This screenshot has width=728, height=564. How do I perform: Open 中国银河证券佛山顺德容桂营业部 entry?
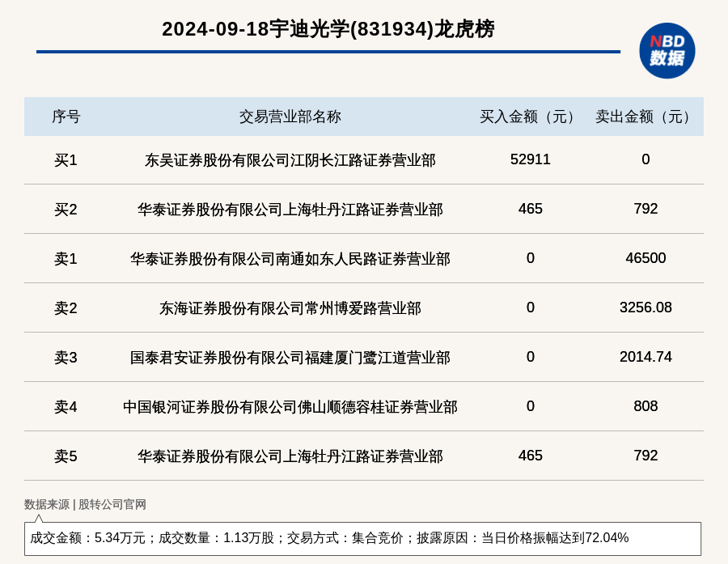point(290,407)
